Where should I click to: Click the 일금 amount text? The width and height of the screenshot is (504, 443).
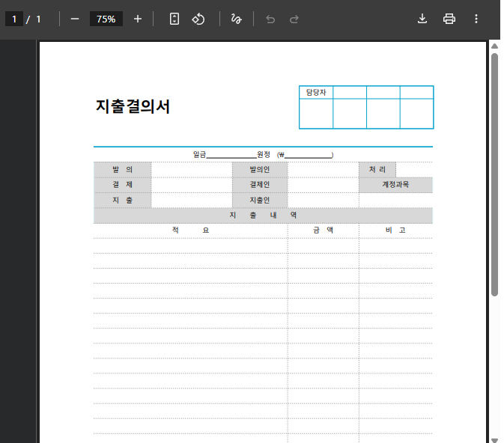(x=199, y=155)
